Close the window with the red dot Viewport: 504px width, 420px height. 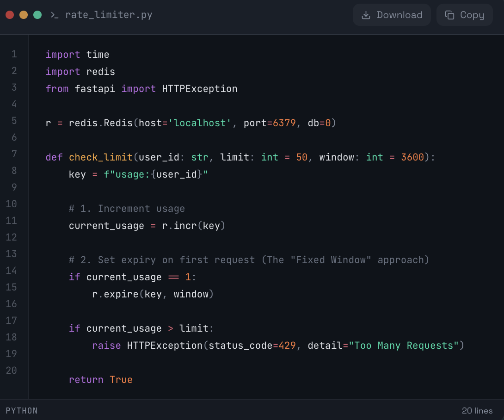[10, 15]
